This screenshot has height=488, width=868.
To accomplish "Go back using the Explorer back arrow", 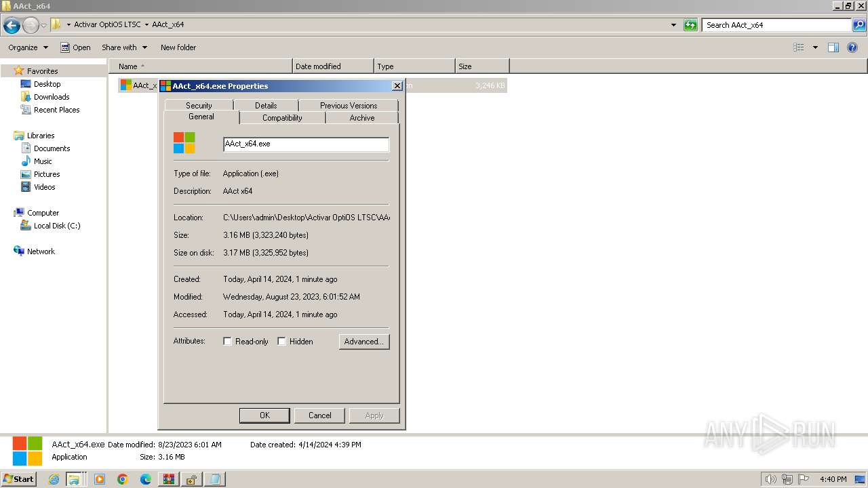I will click(12, 25).
